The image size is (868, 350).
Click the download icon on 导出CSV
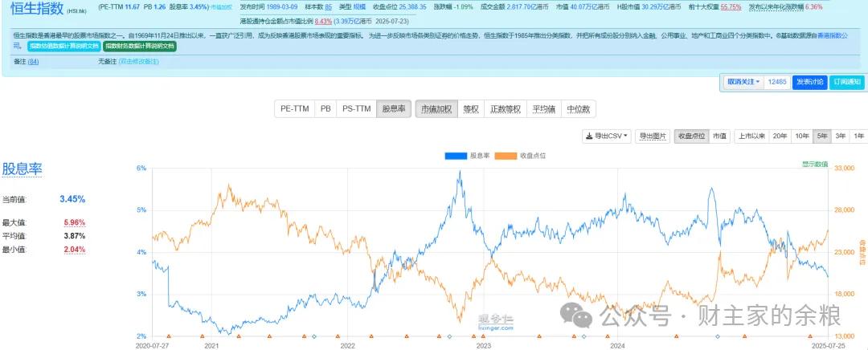(x=590, y=136)
